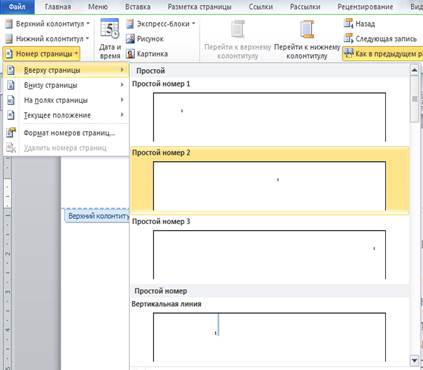Click the Назад button label
The width and height of the screenshot is (423, 370).
click(x=365, y=24)
